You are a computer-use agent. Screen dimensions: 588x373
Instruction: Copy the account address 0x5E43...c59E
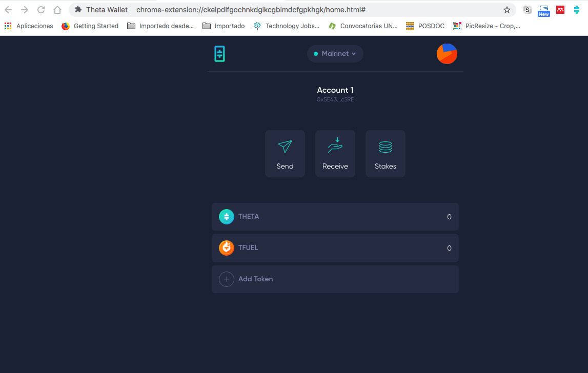(x=335, y=99)
